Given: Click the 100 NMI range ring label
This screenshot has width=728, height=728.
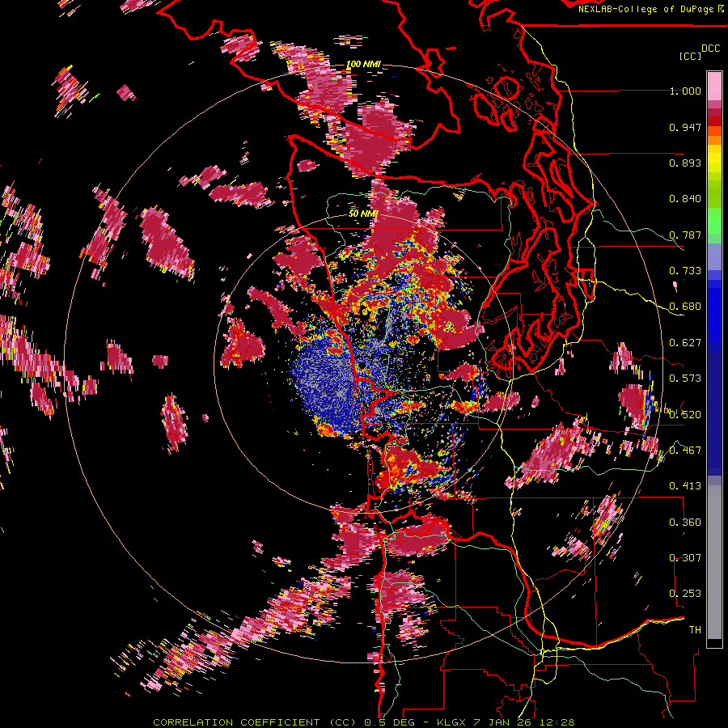Looking at the screenshot, I should point(363,64).
